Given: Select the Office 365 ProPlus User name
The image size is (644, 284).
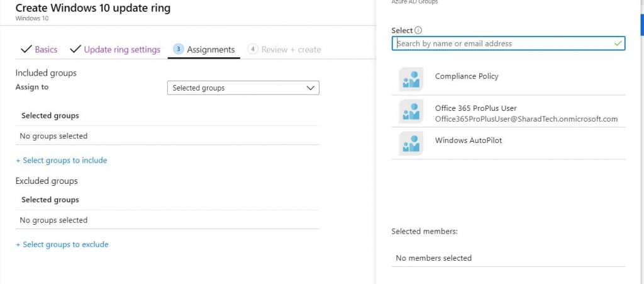Looking at the screenshot, I should 475,108.
